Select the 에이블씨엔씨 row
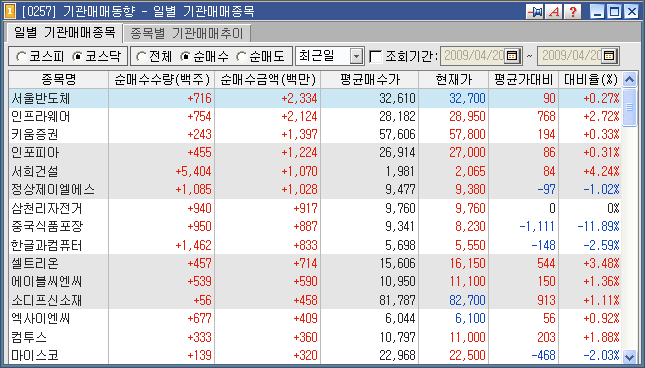645x368 pixels. point(315,282)
